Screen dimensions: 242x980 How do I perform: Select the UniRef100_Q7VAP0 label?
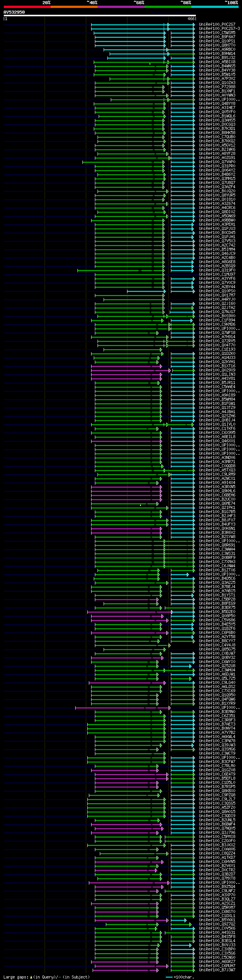217,162
